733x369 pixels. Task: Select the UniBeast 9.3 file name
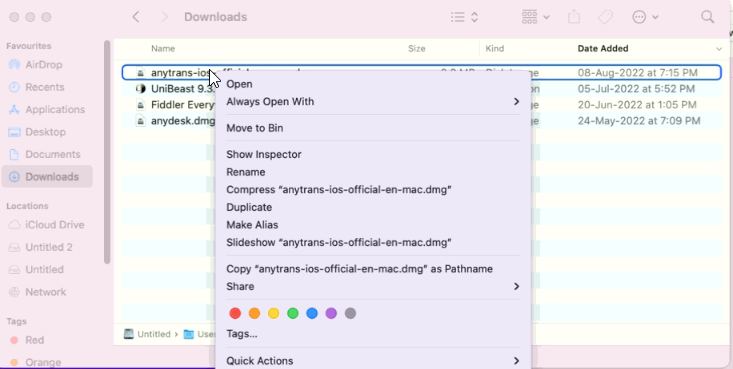(183, 88)
